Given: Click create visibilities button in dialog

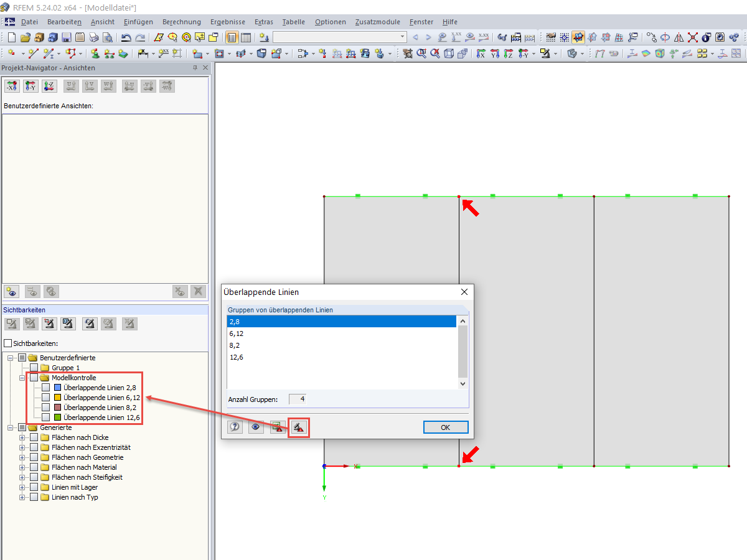Looking at the screenshot, I should [x=298, y=427].
